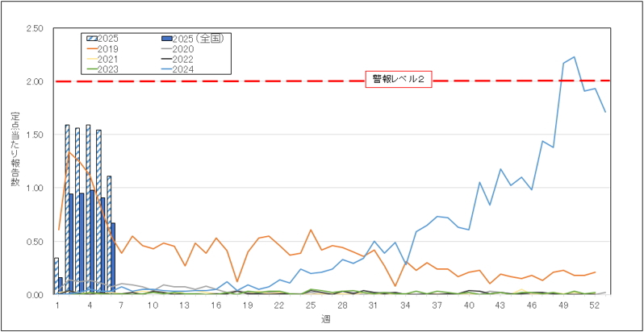The height and width of the screenshot is (332, 644).
Task: Click the x-axis title 週
Action: 326,318
